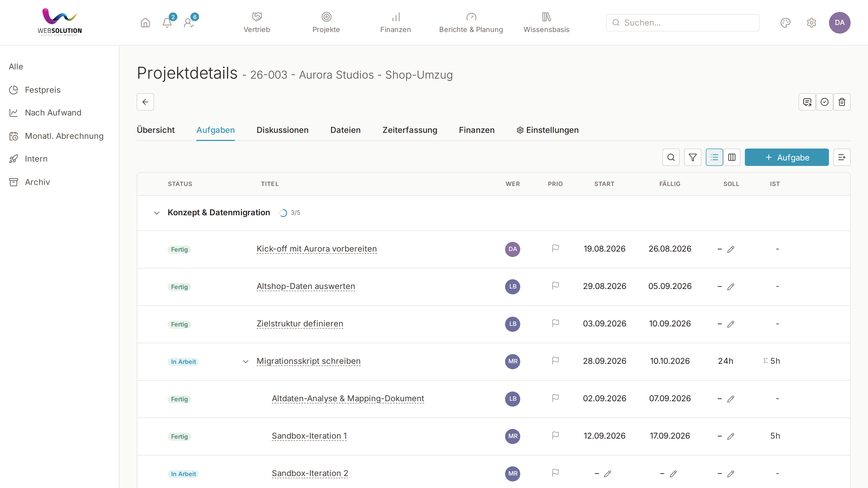Open the Diskussionen tab
The width and height of the screenshot is (868, 488).
(x=282, y=130)
